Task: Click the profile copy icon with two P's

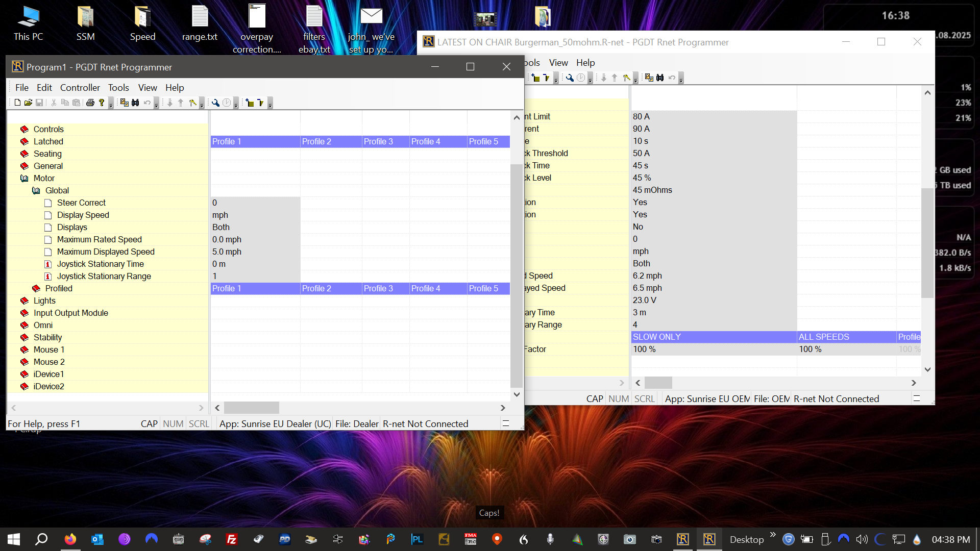Action: pyautogui.click(x=124, y=103)
